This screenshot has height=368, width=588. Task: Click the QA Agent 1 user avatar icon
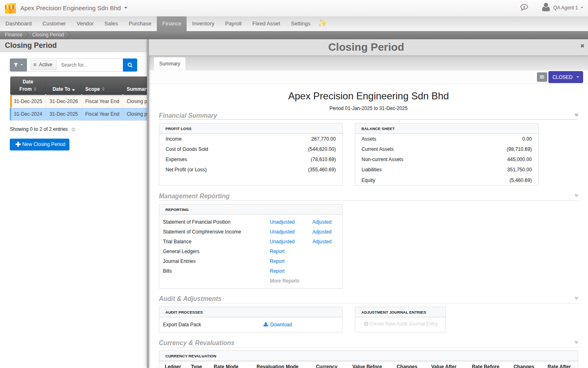click(546, 7)
